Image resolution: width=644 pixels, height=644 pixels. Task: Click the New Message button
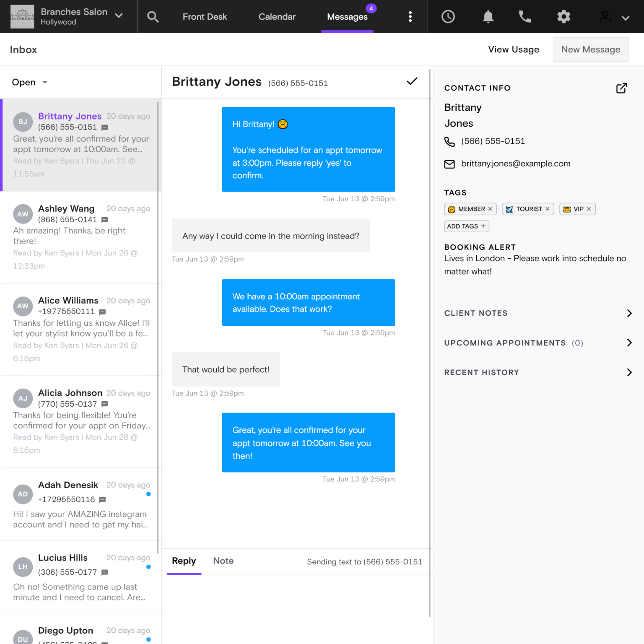pos(590,49)
